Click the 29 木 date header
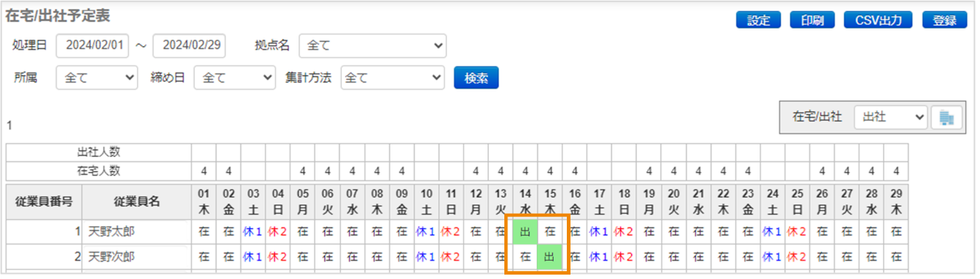Image resolution: width=980 pixels, height=279 pixels. [896, 202]
